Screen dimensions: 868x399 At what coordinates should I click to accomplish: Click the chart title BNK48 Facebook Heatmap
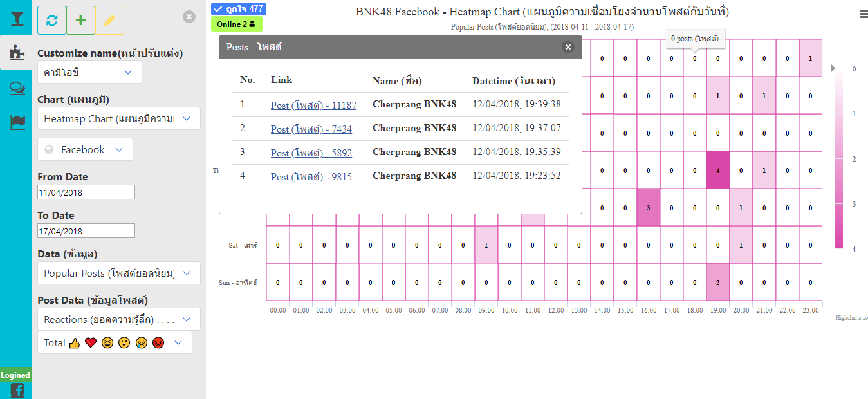click(x=542, y=12)
